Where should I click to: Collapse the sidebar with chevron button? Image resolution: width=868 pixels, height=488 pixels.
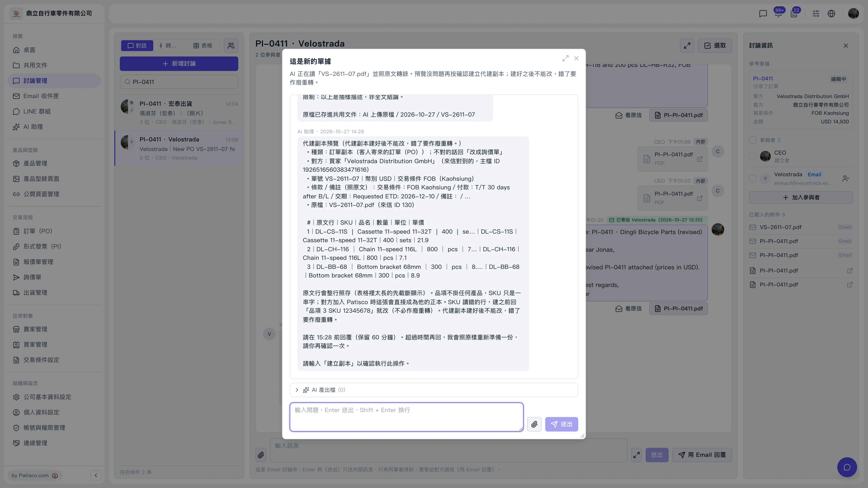point(96,475)
